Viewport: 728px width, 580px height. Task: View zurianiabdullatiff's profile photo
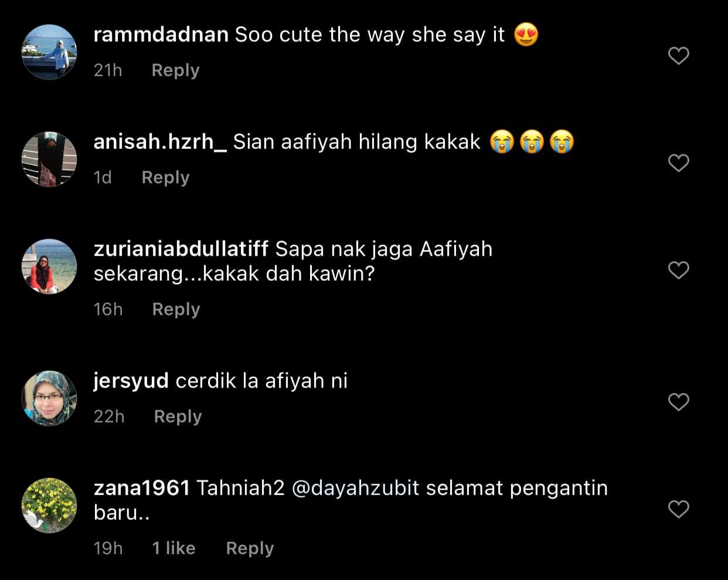pyautogui.click(x=49, y=267)
